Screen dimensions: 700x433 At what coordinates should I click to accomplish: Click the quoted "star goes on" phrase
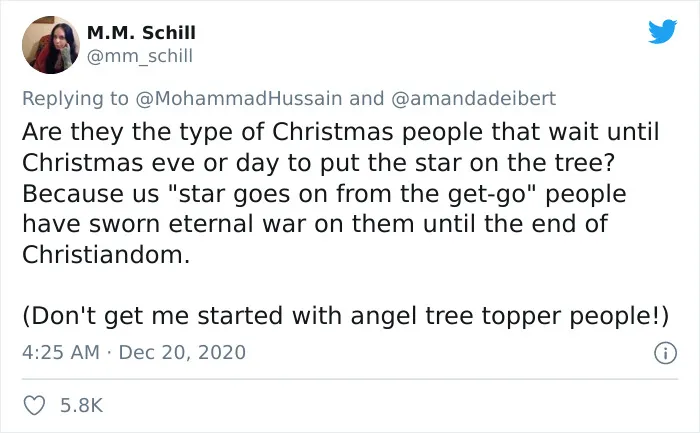click(248, 194)
